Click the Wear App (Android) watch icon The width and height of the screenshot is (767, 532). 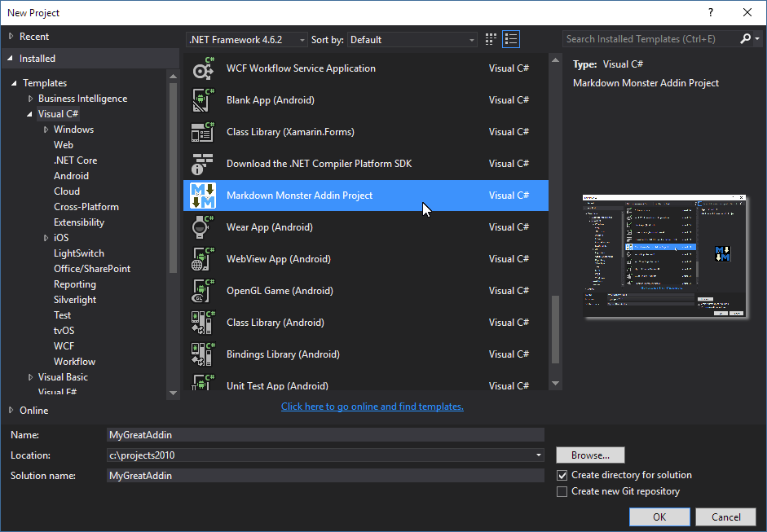tap(202, 227)
